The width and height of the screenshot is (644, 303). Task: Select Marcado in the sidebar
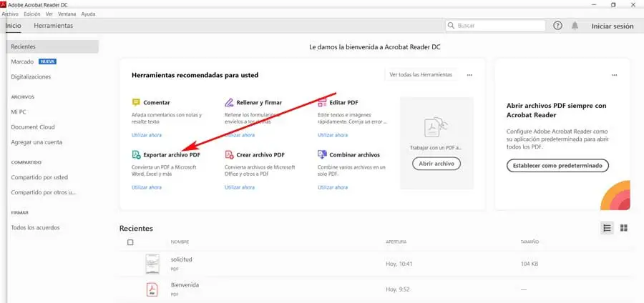tap(22, 61)
